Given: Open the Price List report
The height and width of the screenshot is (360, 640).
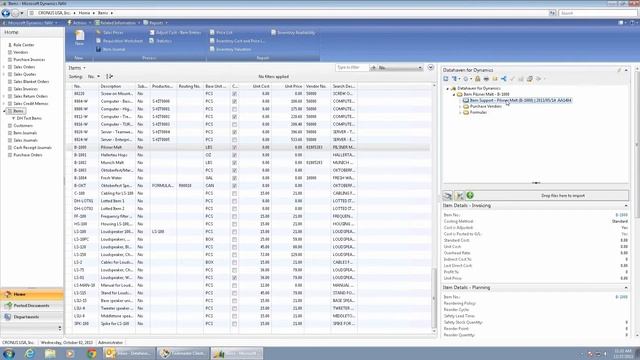Looking at the screenshot, I should (221, 32).
